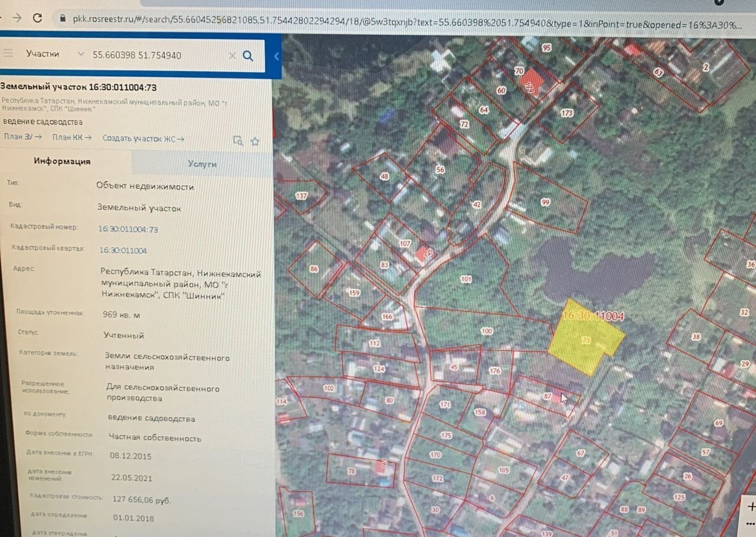Switch to the Услуги tab

202,164
